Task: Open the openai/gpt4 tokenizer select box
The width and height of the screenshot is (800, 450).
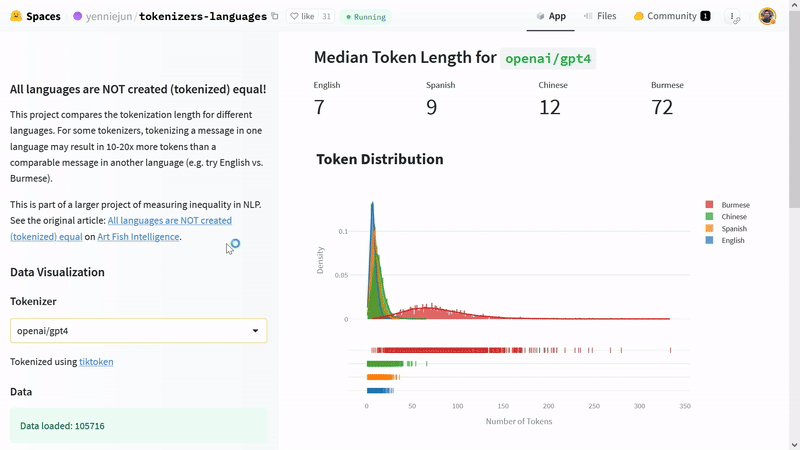Action: point(130,331)
